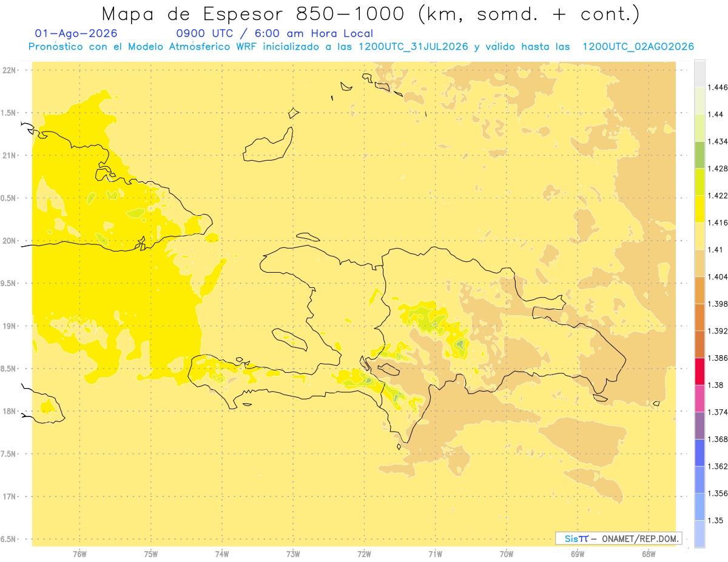
Task: Click the "17N" latitude label
Action: 8,497
